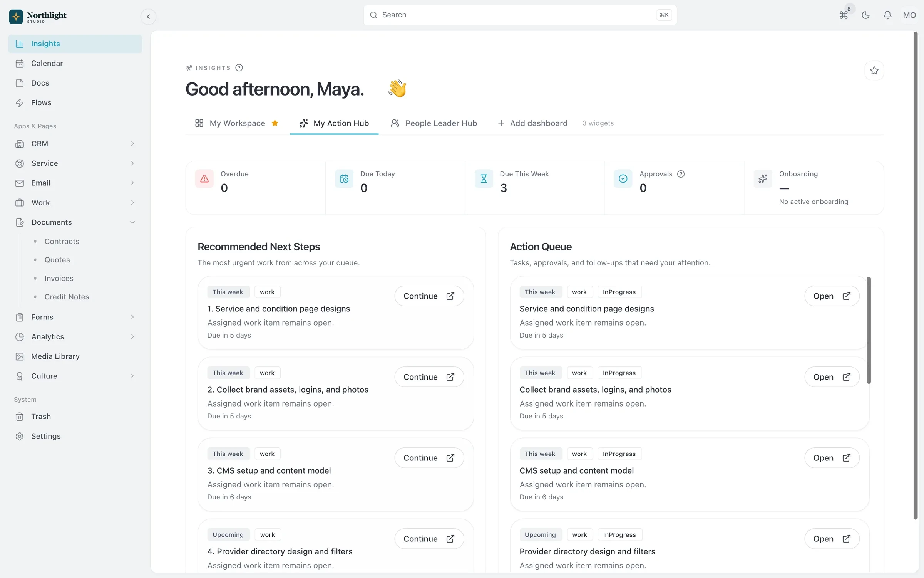Open Media Library in the sidebar
This screenshot has width=924, height=578.
click(75, 356)
